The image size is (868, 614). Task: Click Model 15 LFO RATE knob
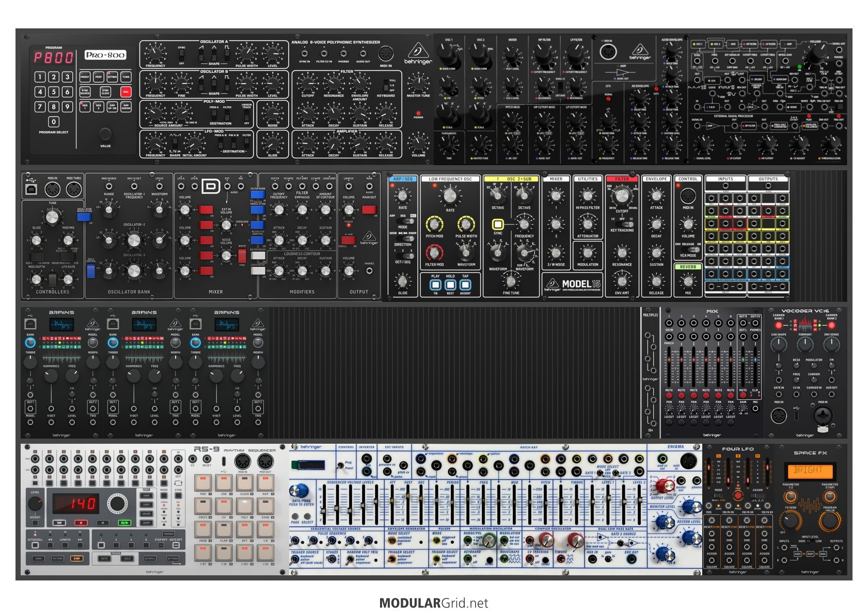click(x=450, y=196)
